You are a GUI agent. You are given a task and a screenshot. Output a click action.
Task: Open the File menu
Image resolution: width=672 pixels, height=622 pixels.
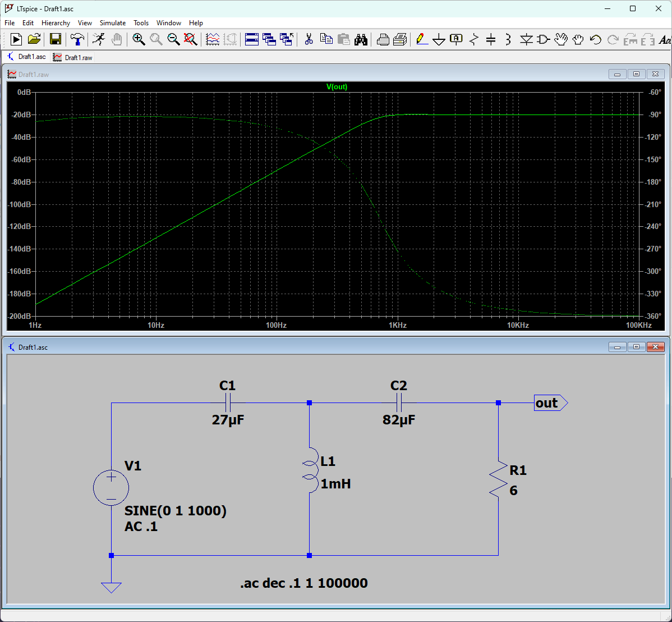[10, 22]
